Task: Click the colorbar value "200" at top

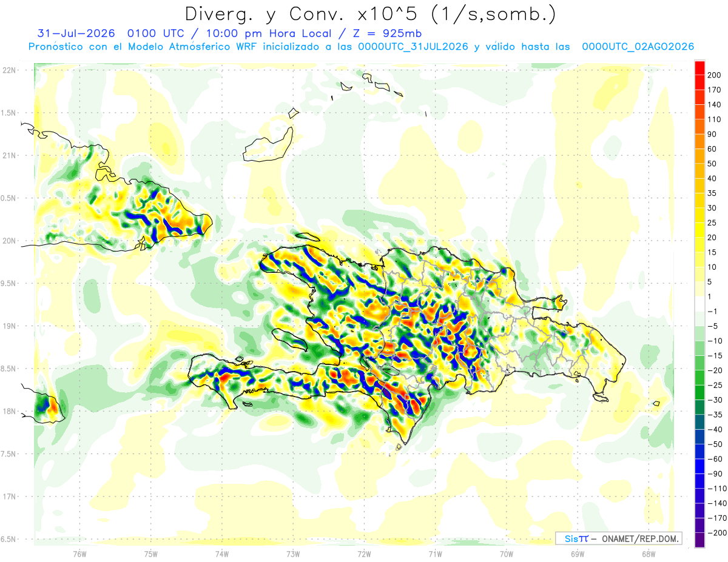Action: click(715, 75)
